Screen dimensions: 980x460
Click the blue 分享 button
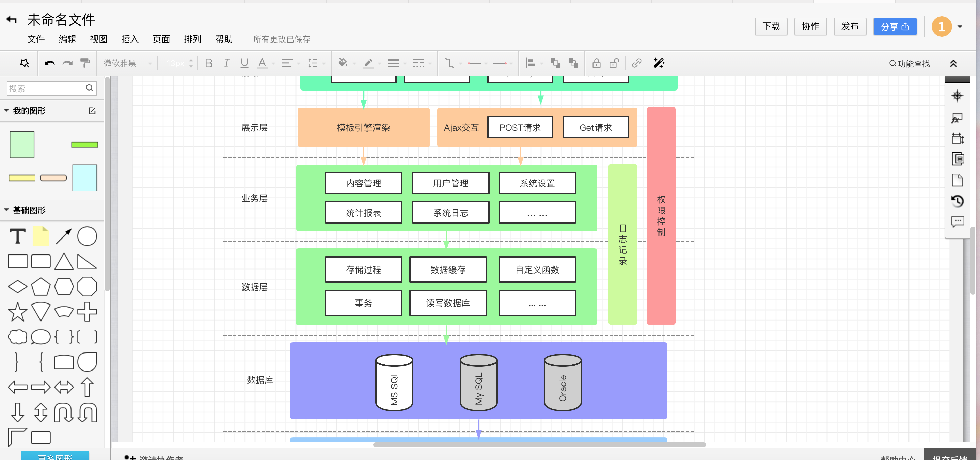pyautogui.click(x=895, y=27)
